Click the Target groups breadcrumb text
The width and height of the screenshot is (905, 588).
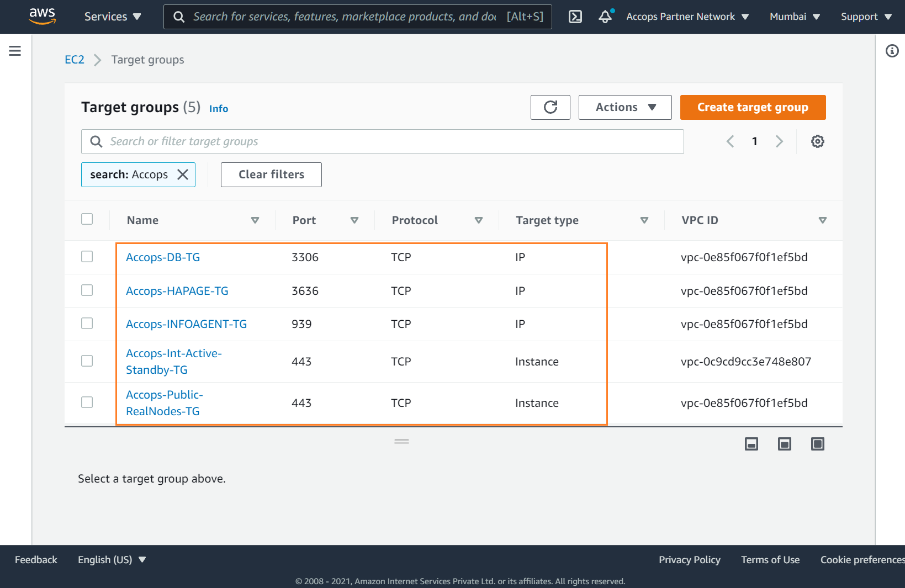147,60
